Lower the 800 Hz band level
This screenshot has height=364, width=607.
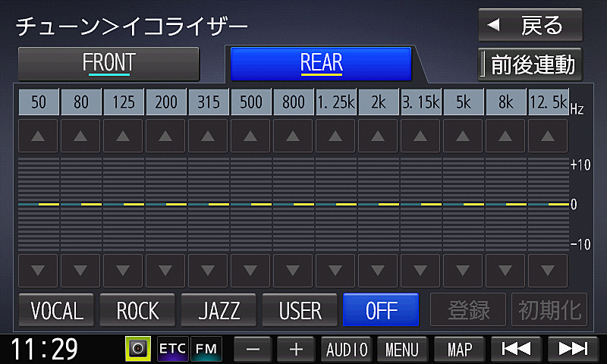pyautogui.click(x=293, y=271)
